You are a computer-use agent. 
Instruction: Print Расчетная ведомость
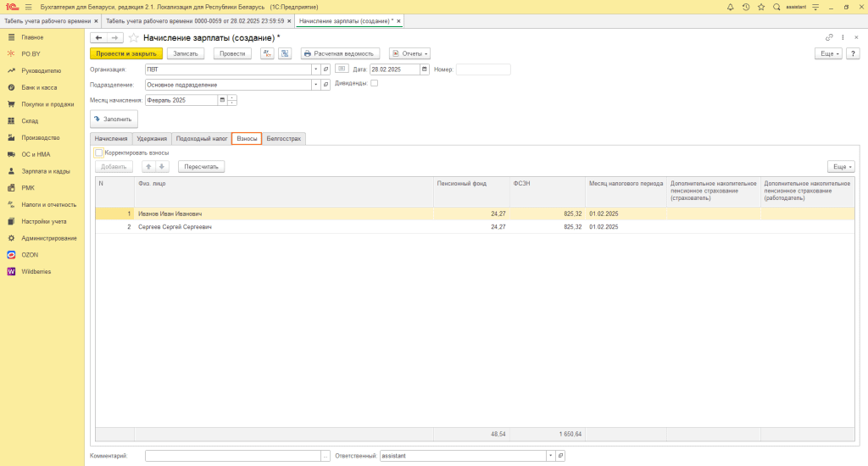pos(340,53)
